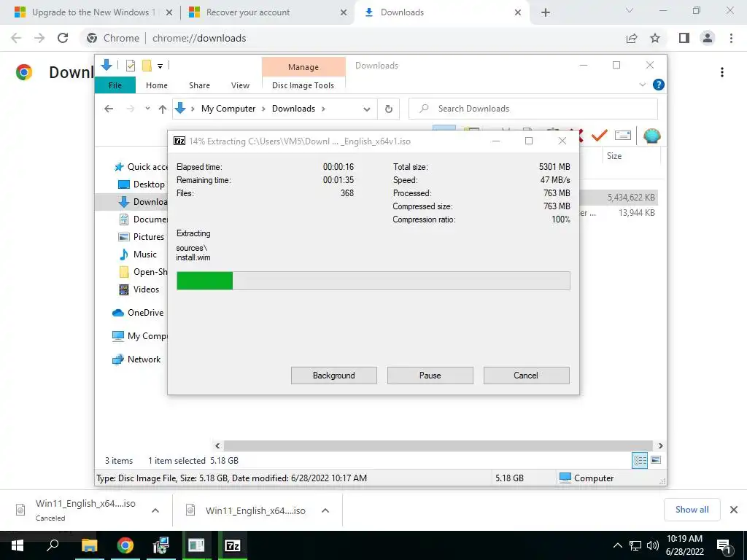This screenshot has height=560, width=747.
Task: Open Chrome profile avatar
Action: [708, 38]
